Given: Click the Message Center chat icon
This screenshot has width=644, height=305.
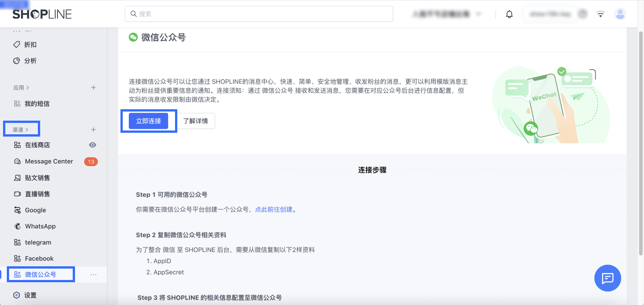Looking at the screenshot, I should pyautogui.click(x=17, y=161).
